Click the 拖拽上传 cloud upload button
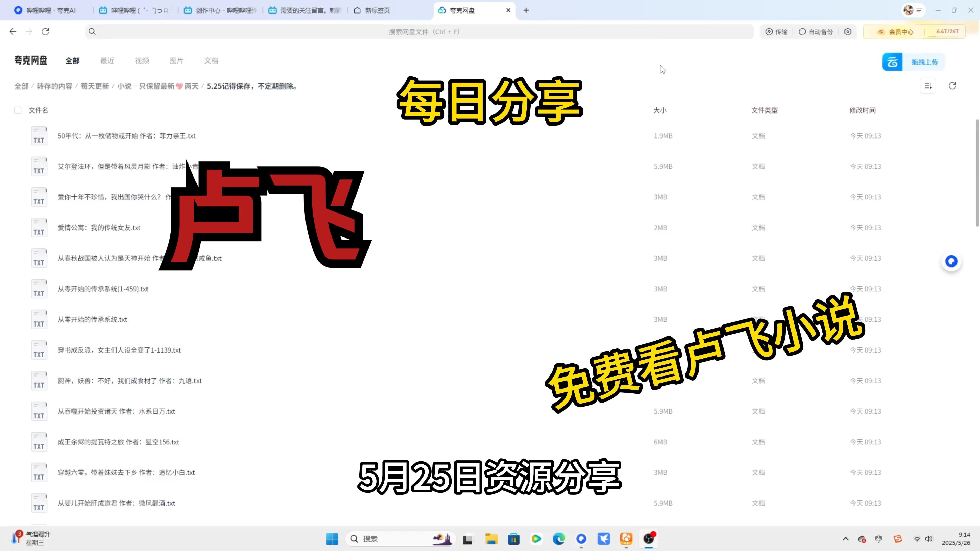Screen dimensions: 980x551 point(913,62)
